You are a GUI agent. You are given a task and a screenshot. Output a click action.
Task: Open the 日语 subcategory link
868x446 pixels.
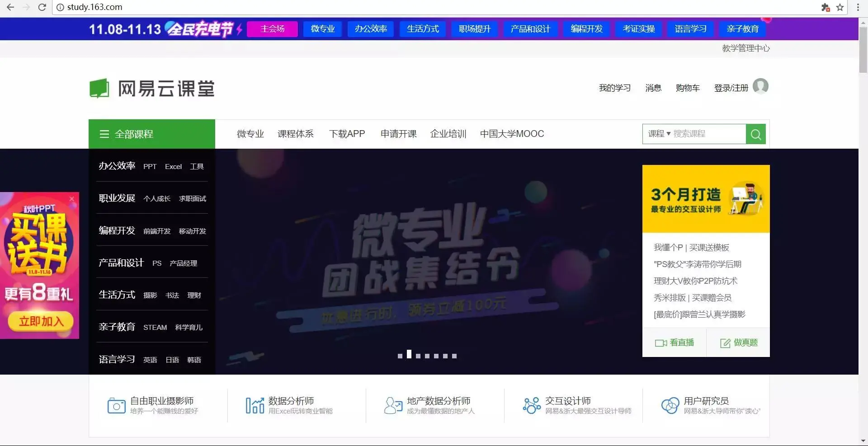pos(172,360)
